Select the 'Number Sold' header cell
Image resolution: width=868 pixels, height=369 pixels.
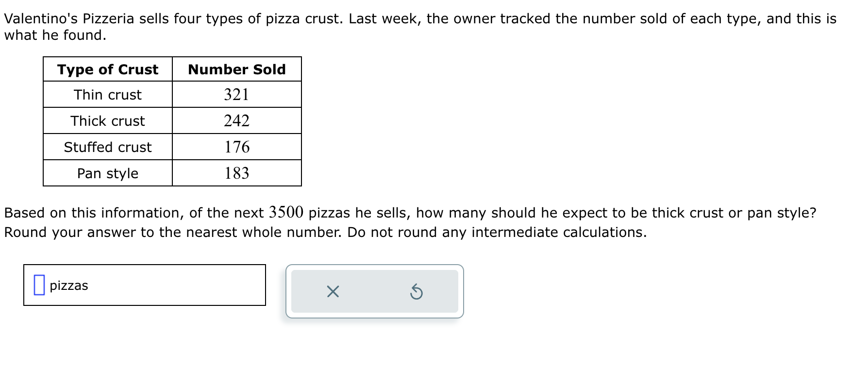click(237, 69)
